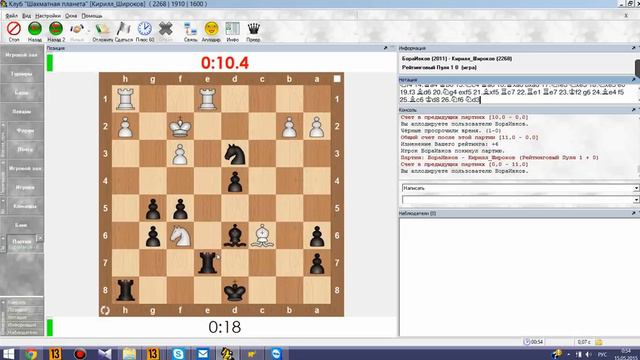Open Skype from the taskbar

178,353
